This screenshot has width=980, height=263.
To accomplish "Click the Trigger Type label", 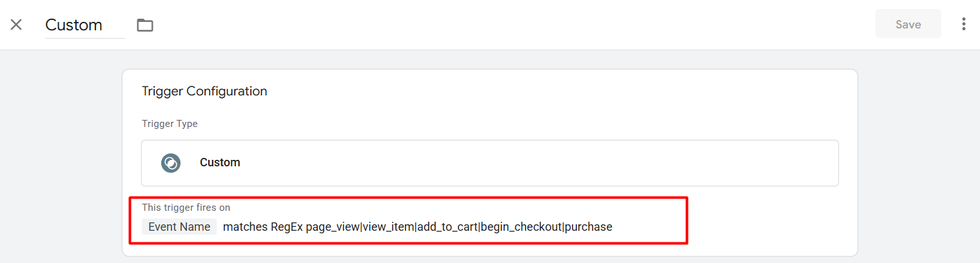I will pos(170,124).
